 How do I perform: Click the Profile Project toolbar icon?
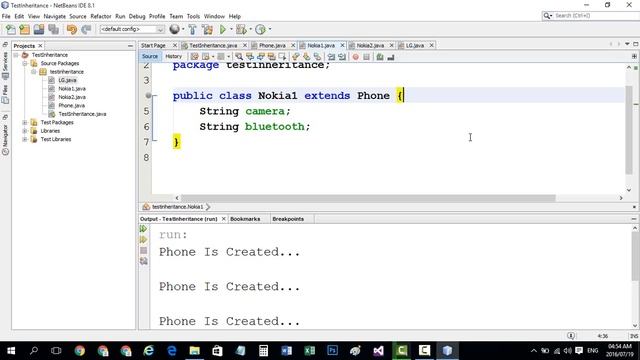260,29
